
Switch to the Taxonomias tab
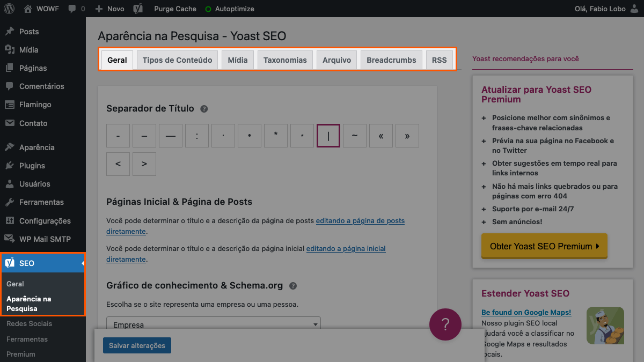click(285, 60)
